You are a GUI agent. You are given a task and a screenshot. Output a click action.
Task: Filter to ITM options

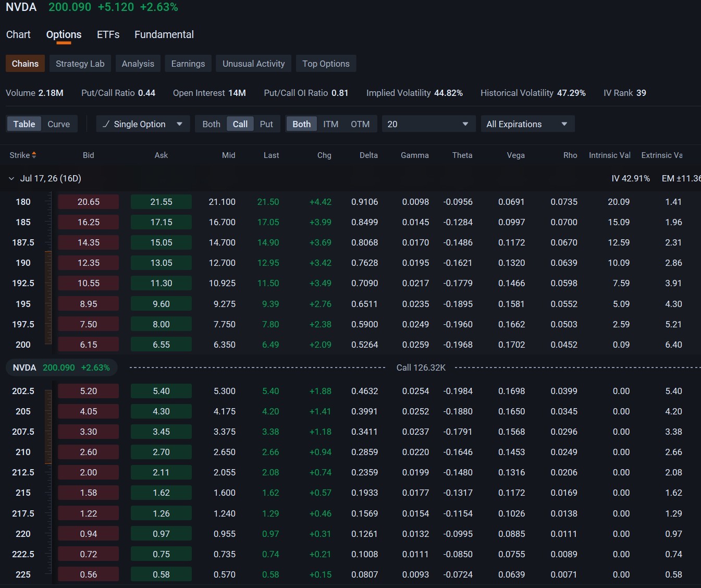pos(330,124)
